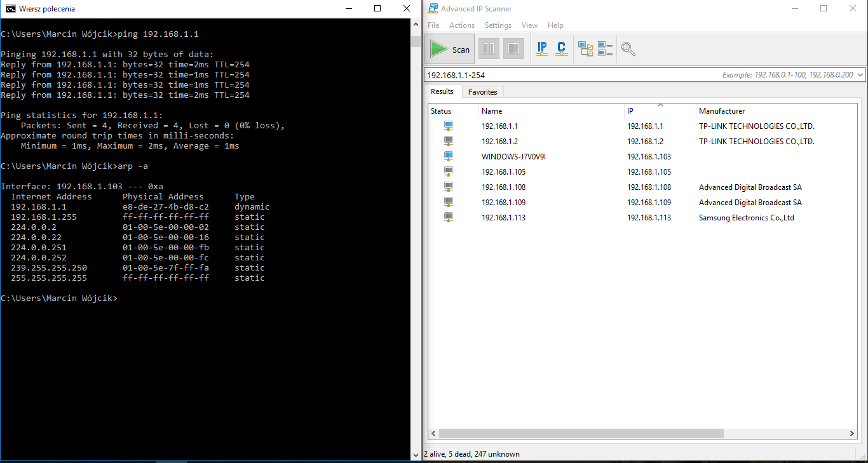The image size is (868, 463).
Task: Click status icon of 192.168.1.2 row
Action: click(x=449, y=141)
